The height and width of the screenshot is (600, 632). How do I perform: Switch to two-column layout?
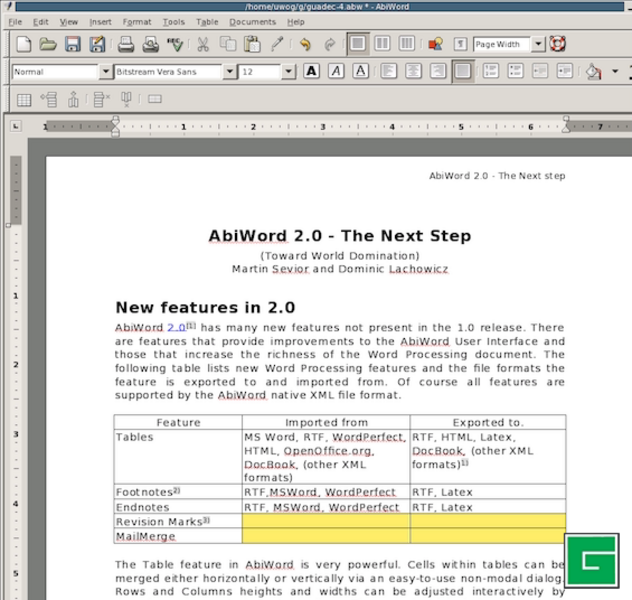click(x=382, y=44)
